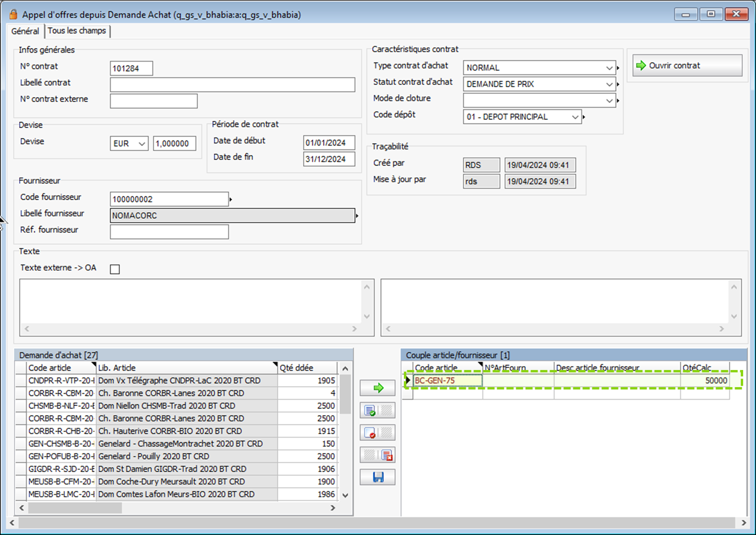Click the blue floppy disk save icon

[378, 477]
